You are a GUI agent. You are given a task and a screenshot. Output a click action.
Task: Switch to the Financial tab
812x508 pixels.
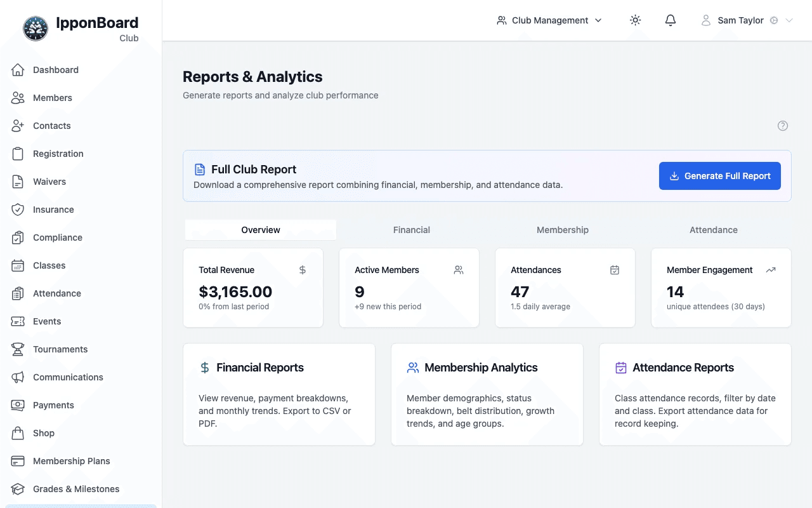(x=412, y=230)
